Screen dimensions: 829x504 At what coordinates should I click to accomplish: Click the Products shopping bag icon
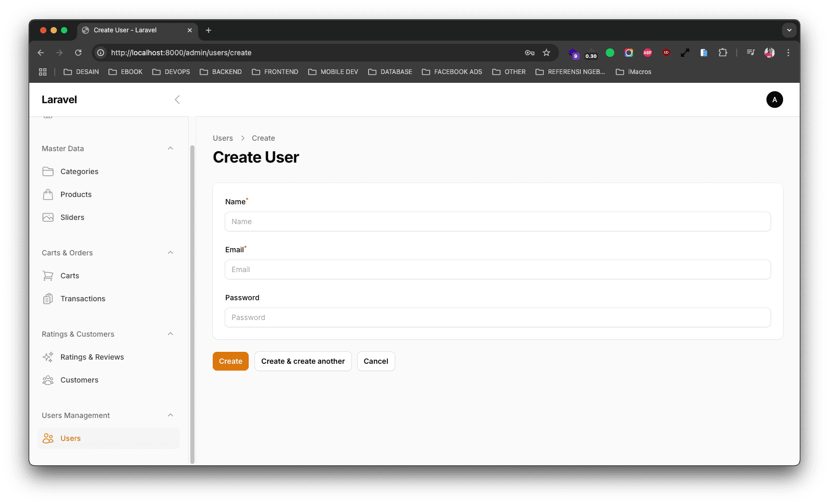48,194
